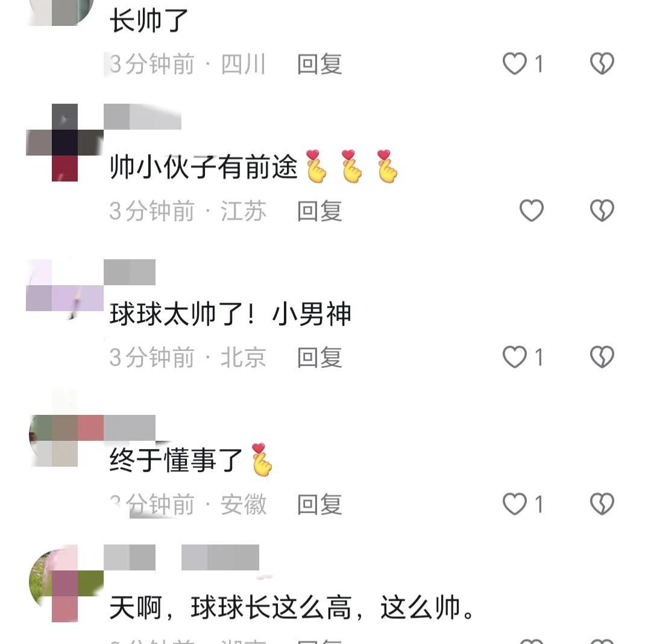Viewport: 651px width, 644px height.
Task: Reply to the 江苏 comment
Action: pyautogui.click(x=319, y=211)
